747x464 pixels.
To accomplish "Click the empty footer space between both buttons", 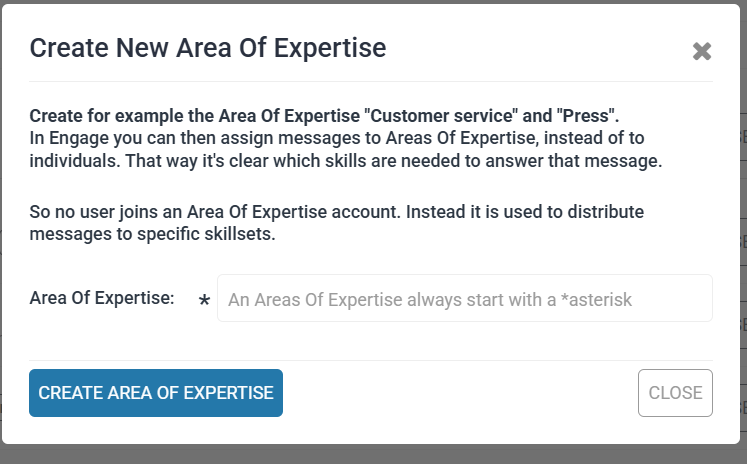I will pyautogui.click(x=460, y=393).
